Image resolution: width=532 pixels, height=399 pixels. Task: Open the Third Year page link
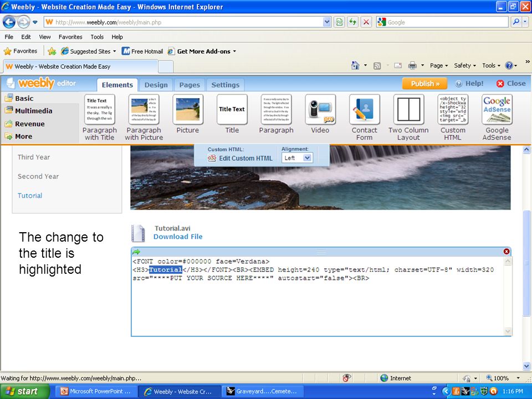(34, 157)
